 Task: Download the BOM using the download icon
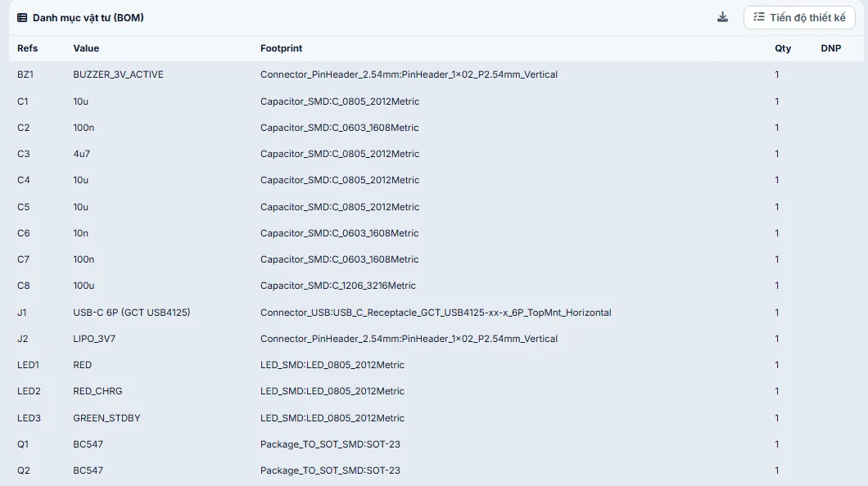pos(722,17)
